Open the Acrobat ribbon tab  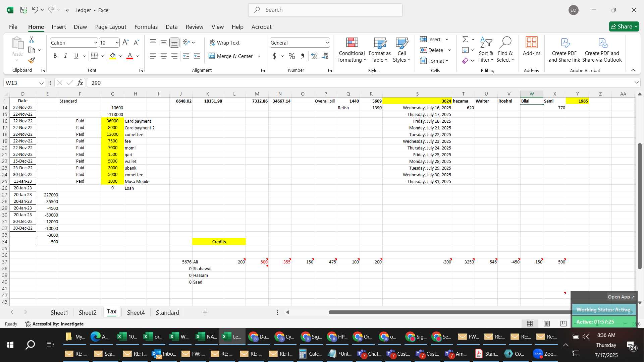click(x=262, y=27)
